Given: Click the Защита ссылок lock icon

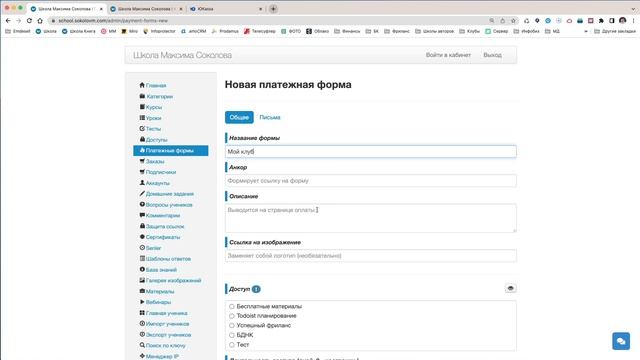Looking at the screenshot, I should (142, 226).
